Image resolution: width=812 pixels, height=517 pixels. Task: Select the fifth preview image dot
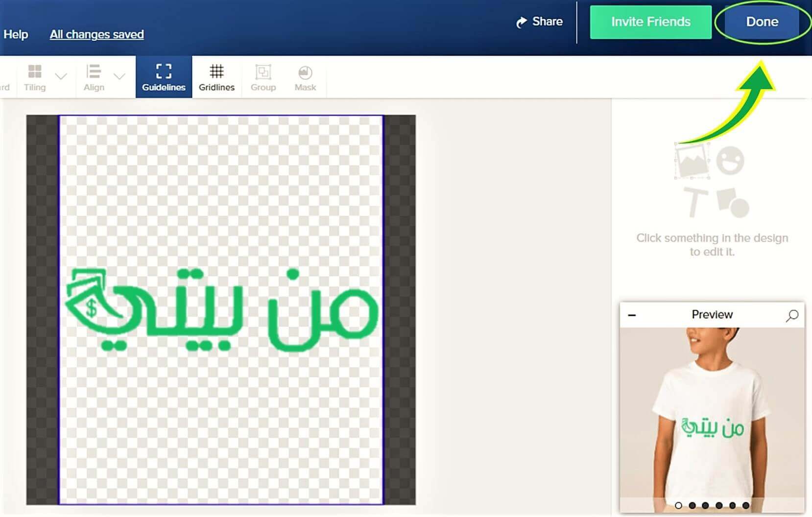tap(732, 505)
